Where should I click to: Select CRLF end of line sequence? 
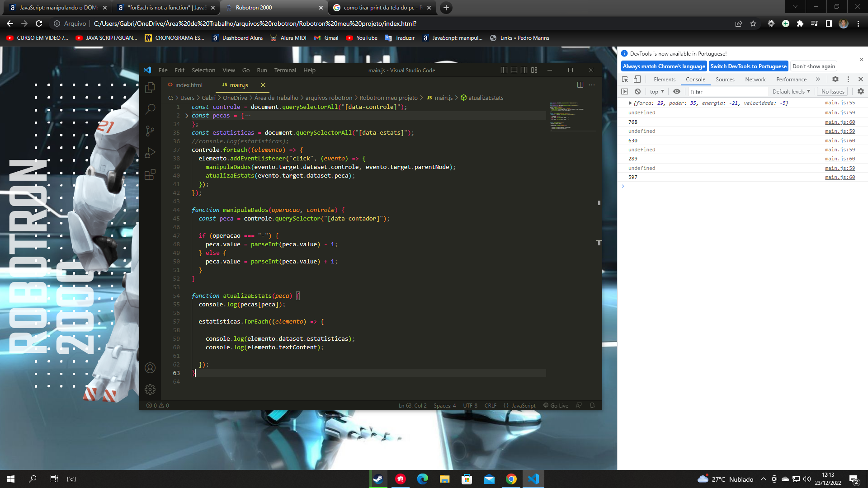[491, 405]
